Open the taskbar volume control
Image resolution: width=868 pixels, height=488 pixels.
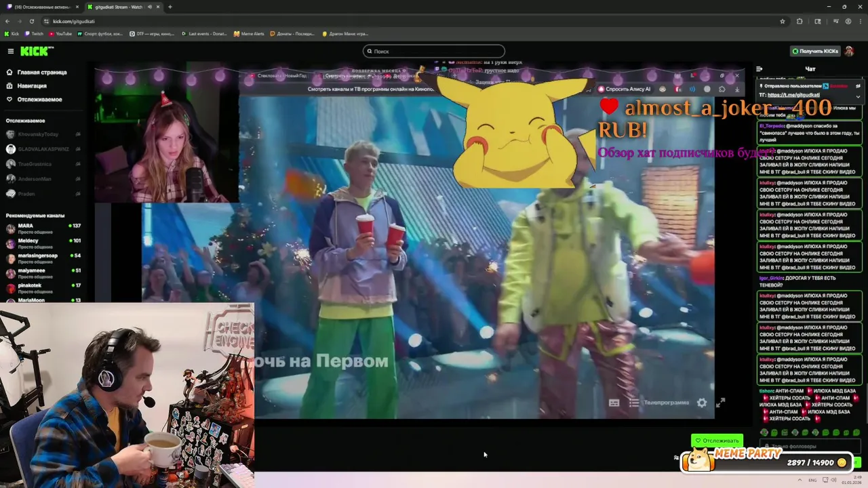(x=833, y=480)
